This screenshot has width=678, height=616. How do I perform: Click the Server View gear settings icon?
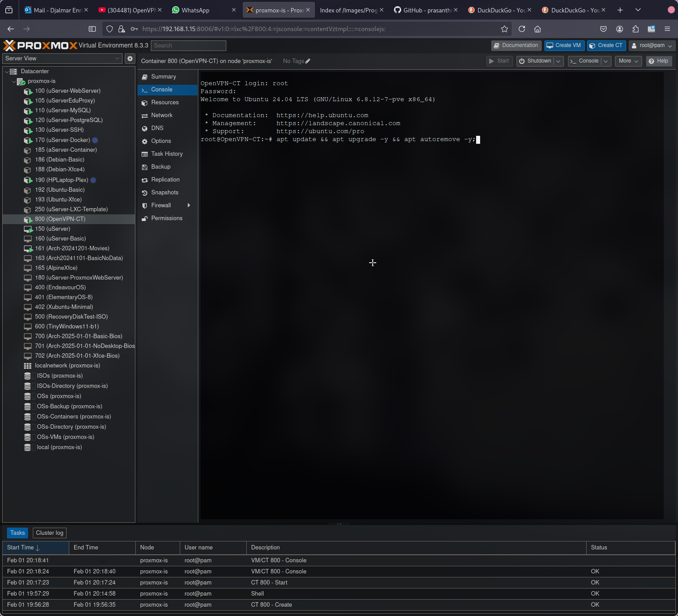[x=130, y=59]
